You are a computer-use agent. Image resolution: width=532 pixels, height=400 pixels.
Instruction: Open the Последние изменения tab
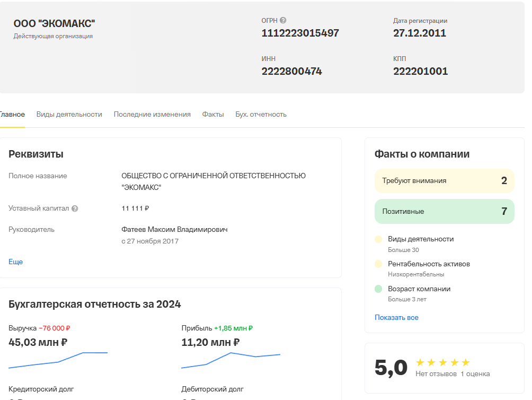[152, 114]
